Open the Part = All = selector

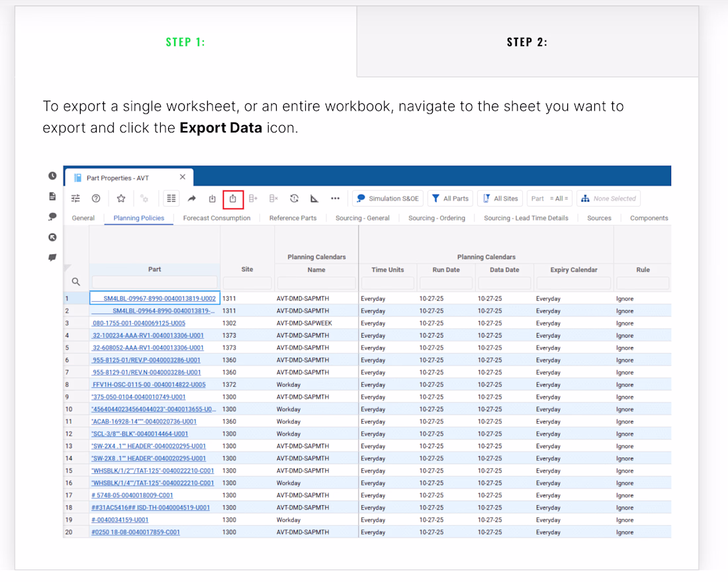coord(550,199)
